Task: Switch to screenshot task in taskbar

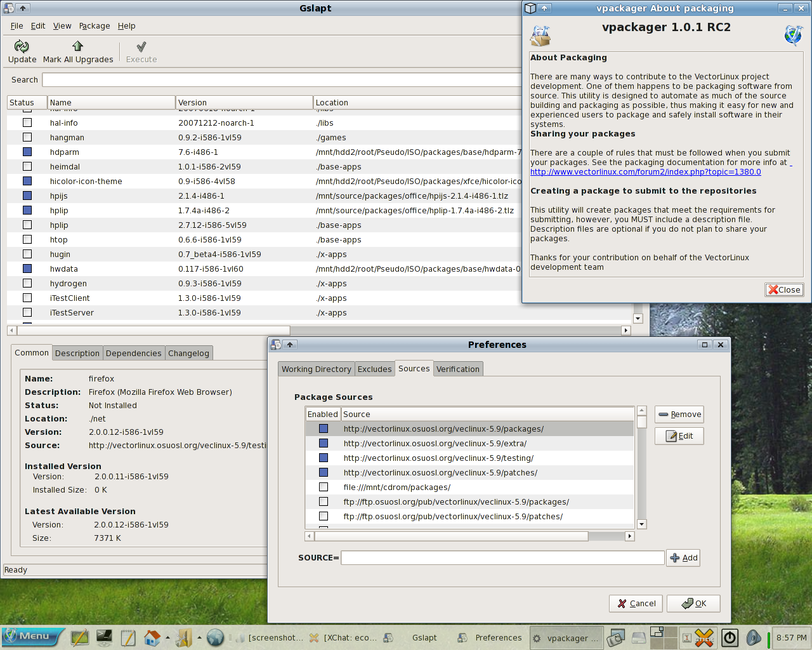Action: click(268, 638)
